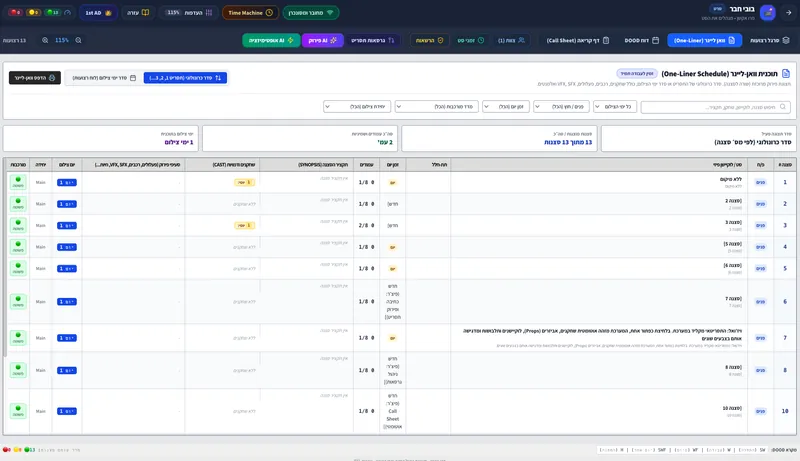Click the green complexity badge in row 7

(x=18, y=338)
